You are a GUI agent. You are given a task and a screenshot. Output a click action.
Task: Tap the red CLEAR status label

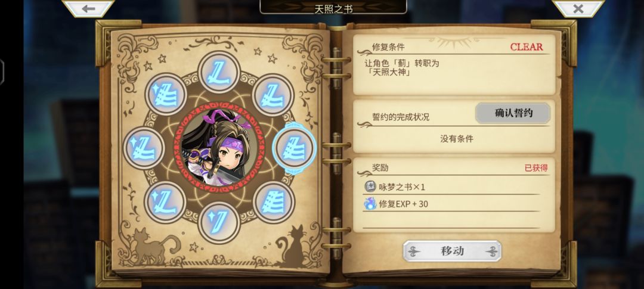[527, 47]
